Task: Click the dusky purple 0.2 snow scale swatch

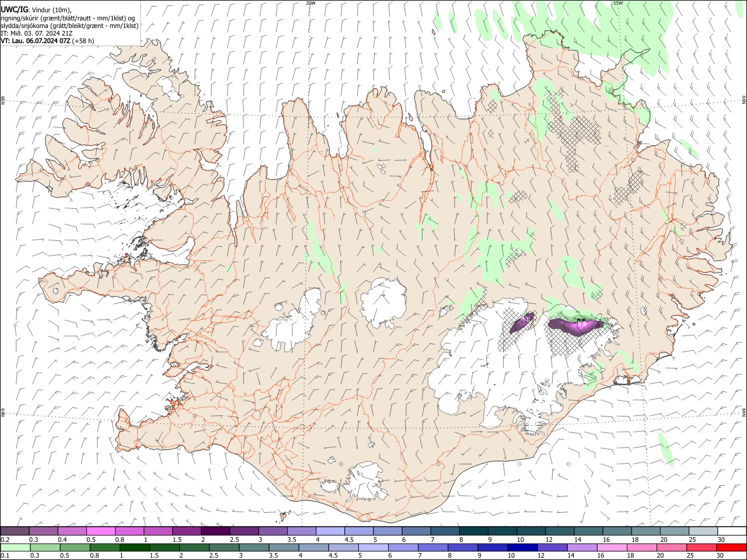Action: coord(15,531)
